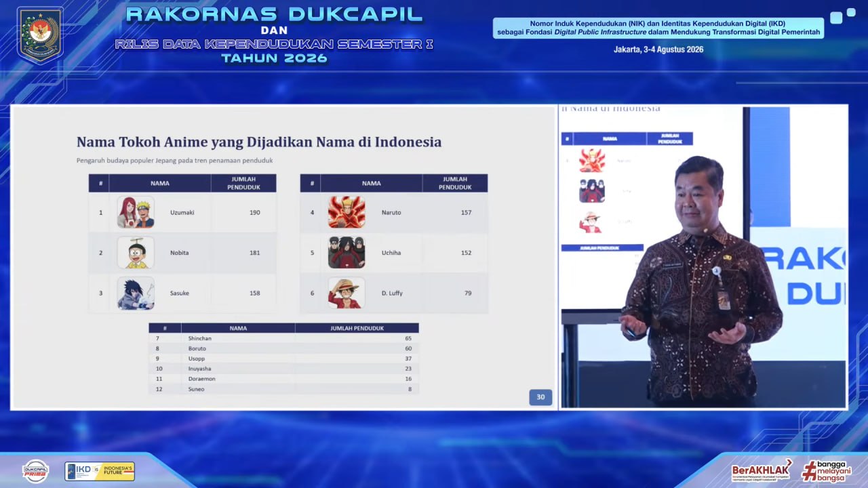Image resolution: width=868 pixels, height=488 pixels.
Task: Click the name "Naruto" in the slide table
Action: pyautogui.click(x=391, y=212)
